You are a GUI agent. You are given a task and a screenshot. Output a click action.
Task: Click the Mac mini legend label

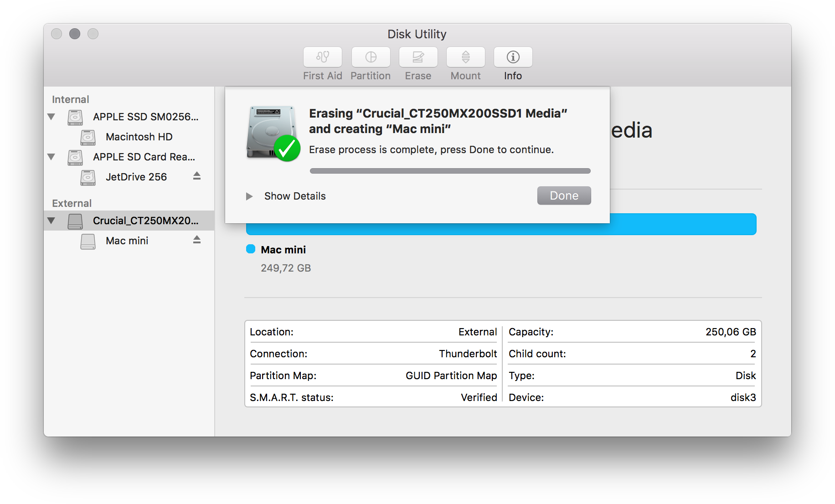(283, 250)
